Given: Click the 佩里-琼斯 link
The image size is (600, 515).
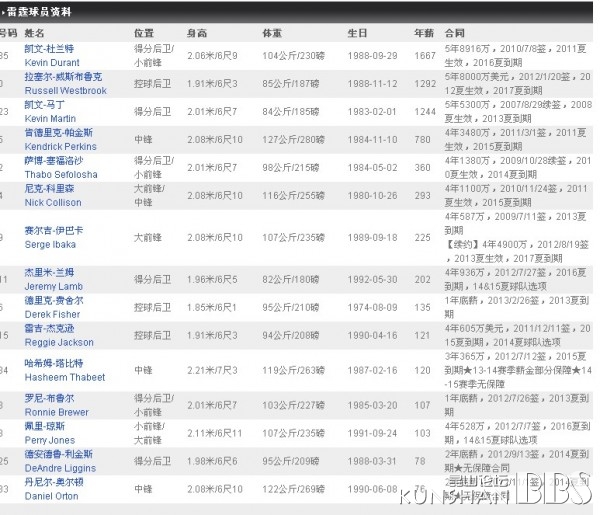Looking at the screenshot, I should 44,426.
